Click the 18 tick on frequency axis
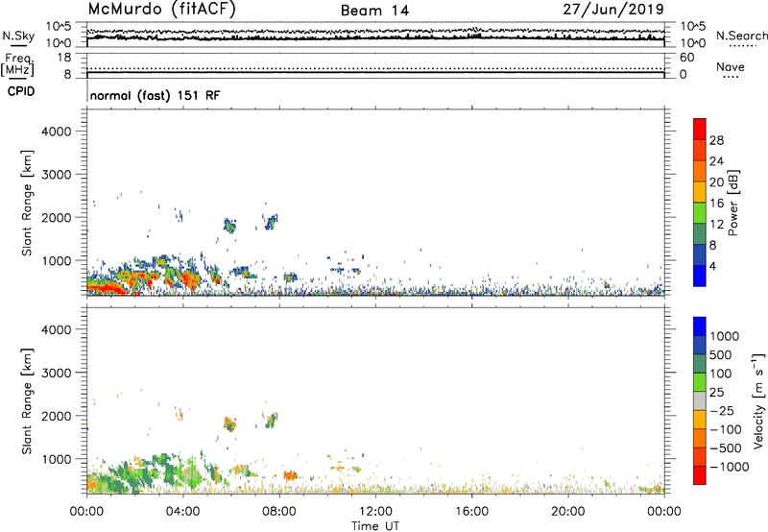This screenshot has height=532, width=768. pos(64,58)
